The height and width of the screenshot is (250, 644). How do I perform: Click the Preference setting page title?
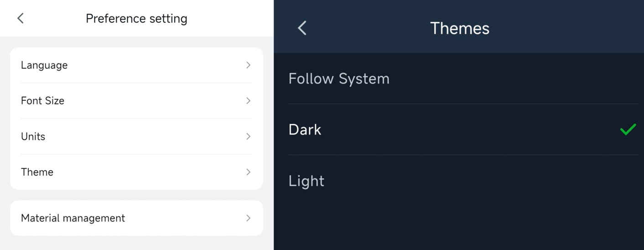pos(136,19)
